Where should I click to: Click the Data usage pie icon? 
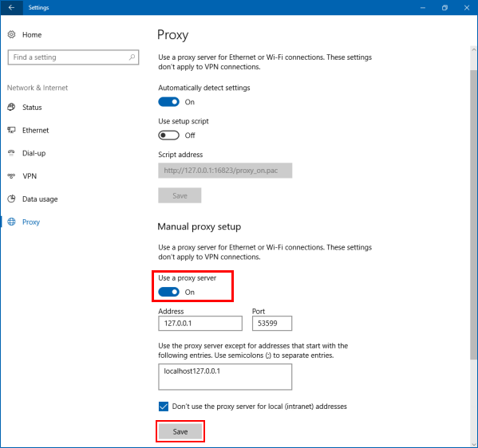(x=11, y=198)
